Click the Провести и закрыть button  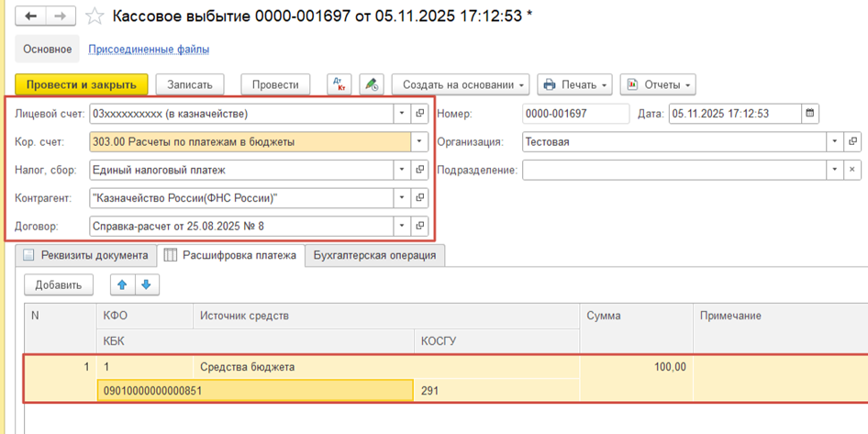pos(82,84)
